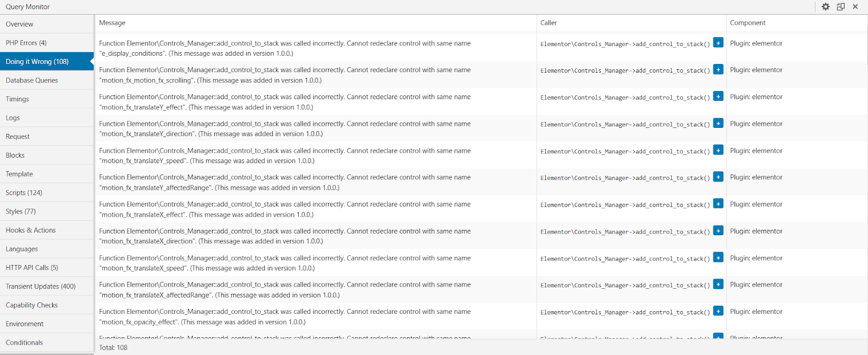Click the Component column header
Screen dimensions: 868x355
(748, 23)
